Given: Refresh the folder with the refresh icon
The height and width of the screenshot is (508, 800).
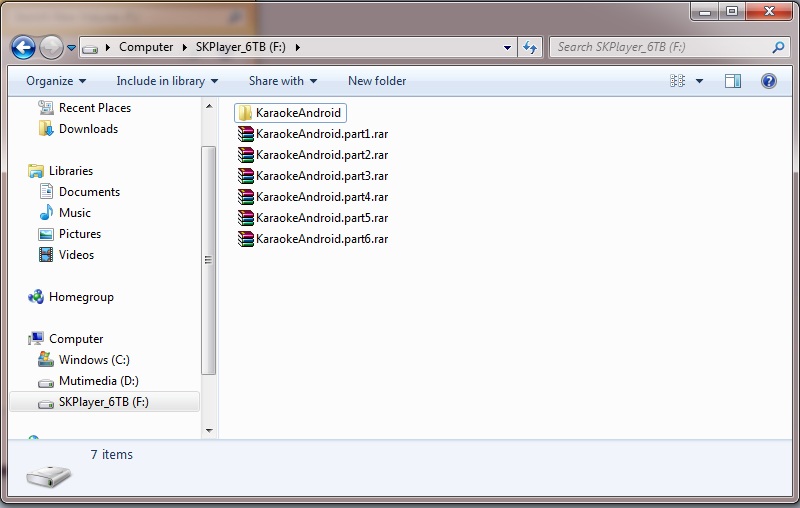Looking at the screenshot, I should click(530, 47).
